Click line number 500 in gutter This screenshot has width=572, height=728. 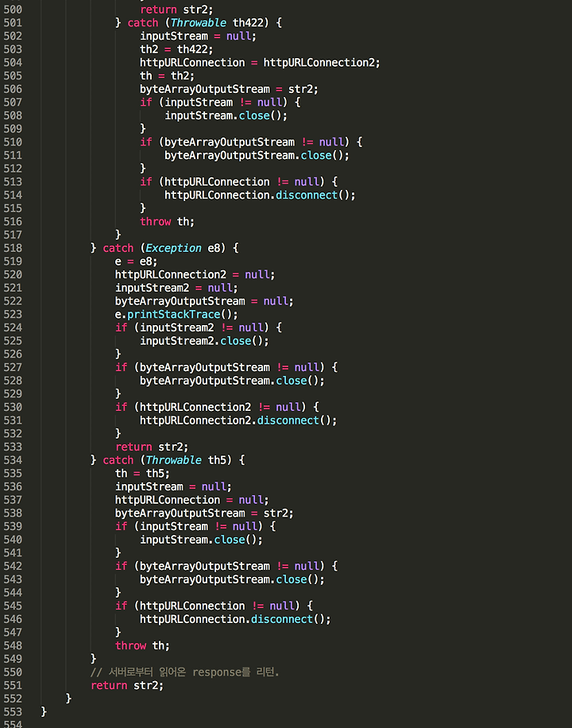coord(13,10)
